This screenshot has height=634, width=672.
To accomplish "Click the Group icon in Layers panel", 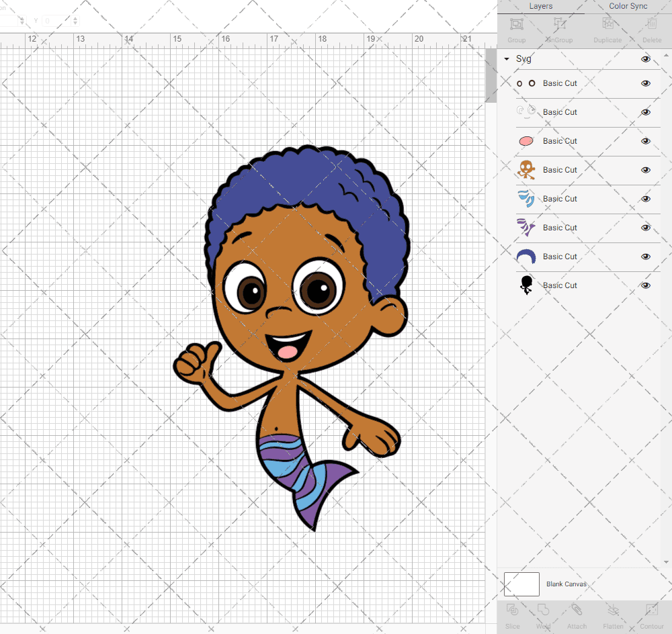I will click(516, 24).
